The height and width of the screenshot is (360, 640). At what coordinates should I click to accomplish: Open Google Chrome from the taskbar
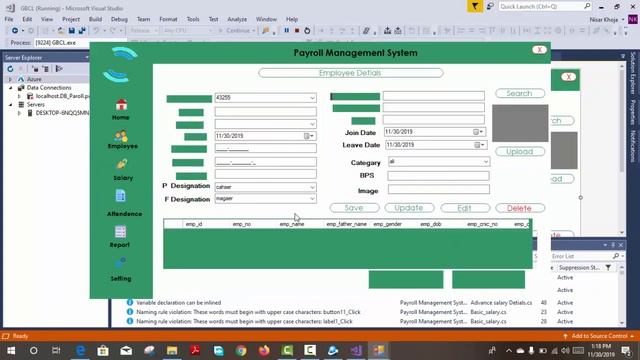tap(241, 351)
